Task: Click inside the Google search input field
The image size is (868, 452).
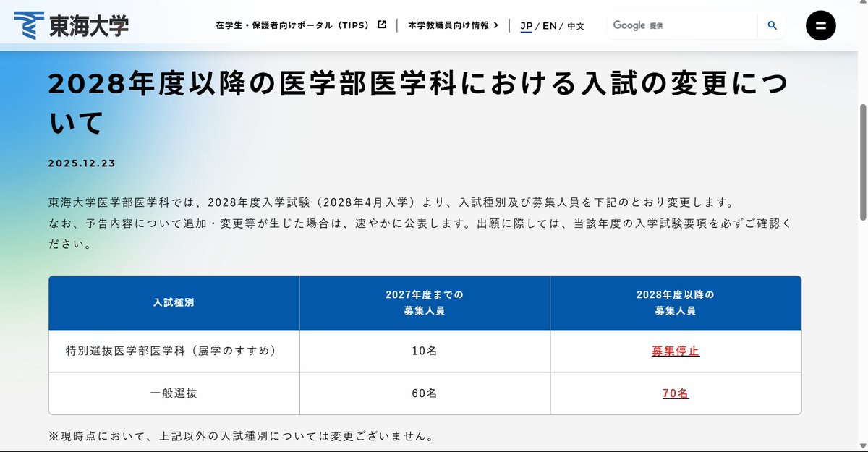Action: click(694, 25)
